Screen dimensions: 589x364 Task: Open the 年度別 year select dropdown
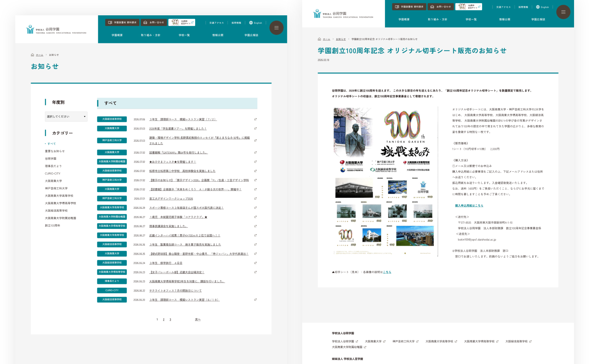66,116
